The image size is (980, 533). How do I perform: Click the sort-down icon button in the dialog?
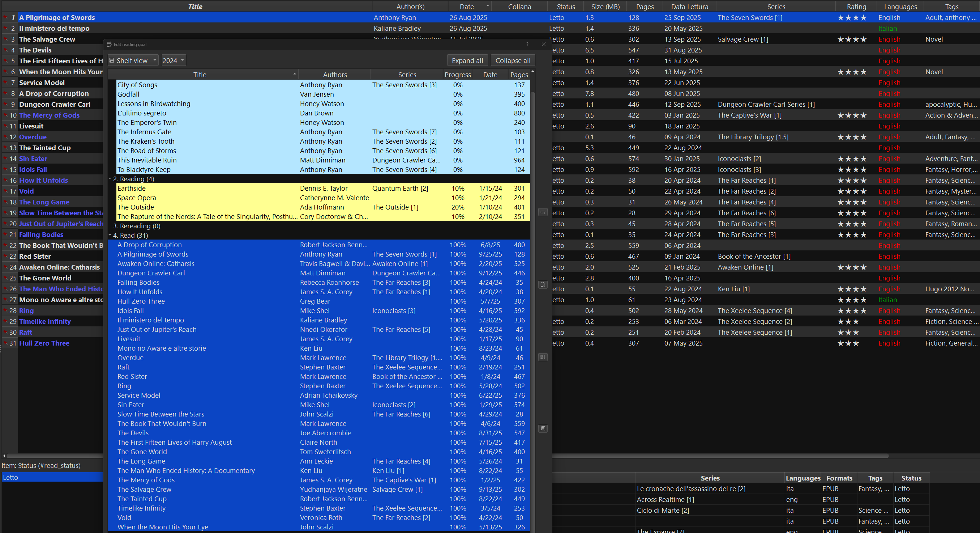543,357
